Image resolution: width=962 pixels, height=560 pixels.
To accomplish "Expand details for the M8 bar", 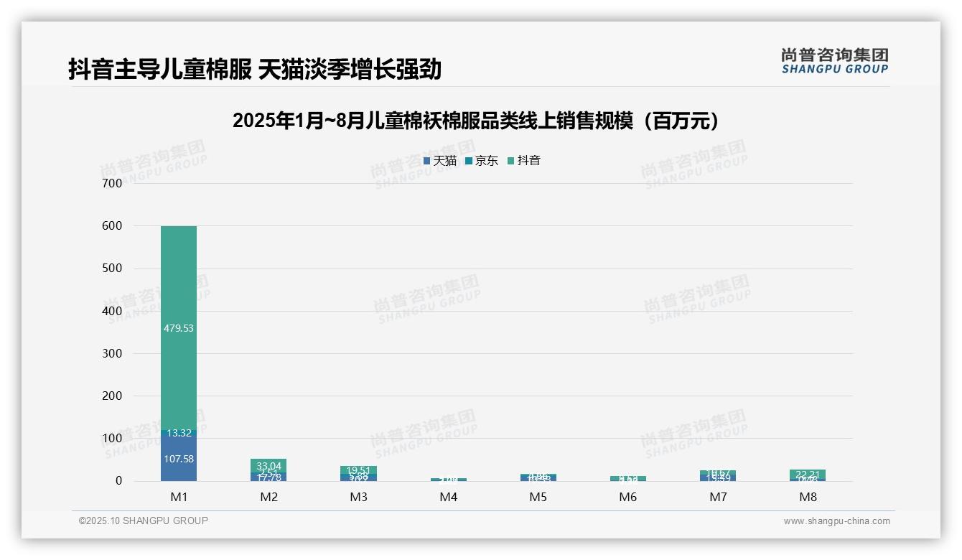I will (808, 474).
